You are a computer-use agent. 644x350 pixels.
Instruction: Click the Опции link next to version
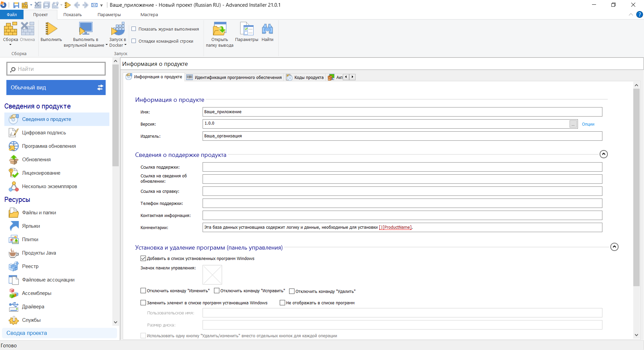click(588, 124)
